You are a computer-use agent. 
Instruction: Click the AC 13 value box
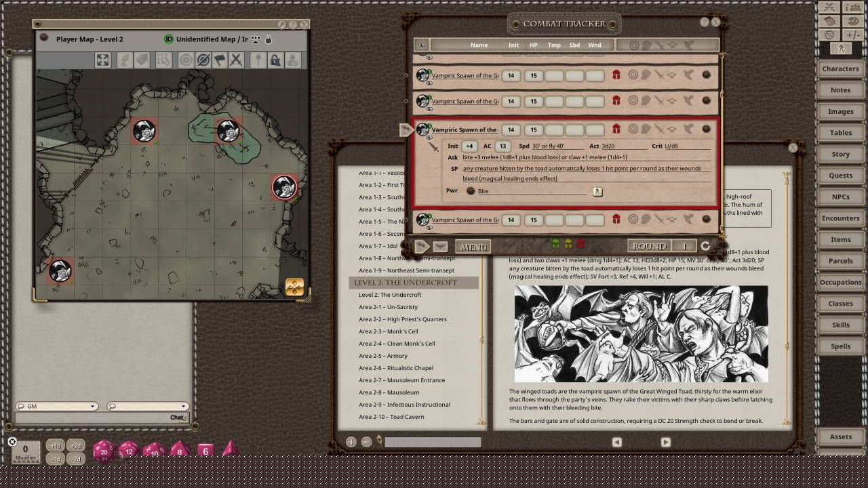click(502, 146)
